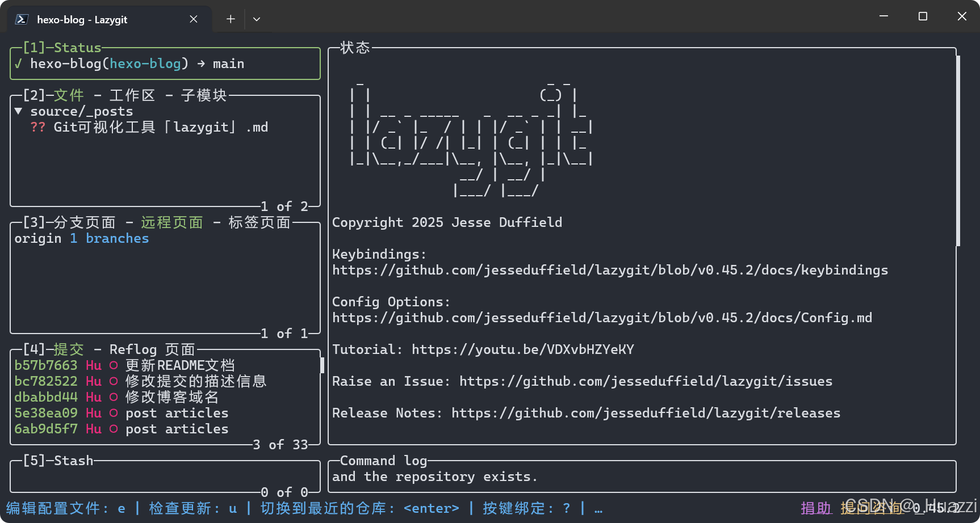
Task: Click commit graph circle for 5e38ea09
Action: 114,413
